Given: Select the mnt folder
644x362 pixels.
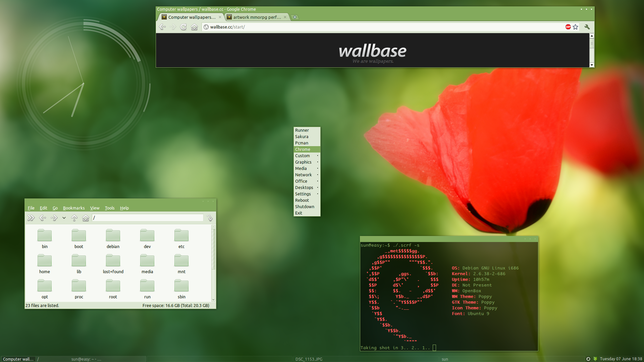Looking at the screenshot, I should (181, 264).
